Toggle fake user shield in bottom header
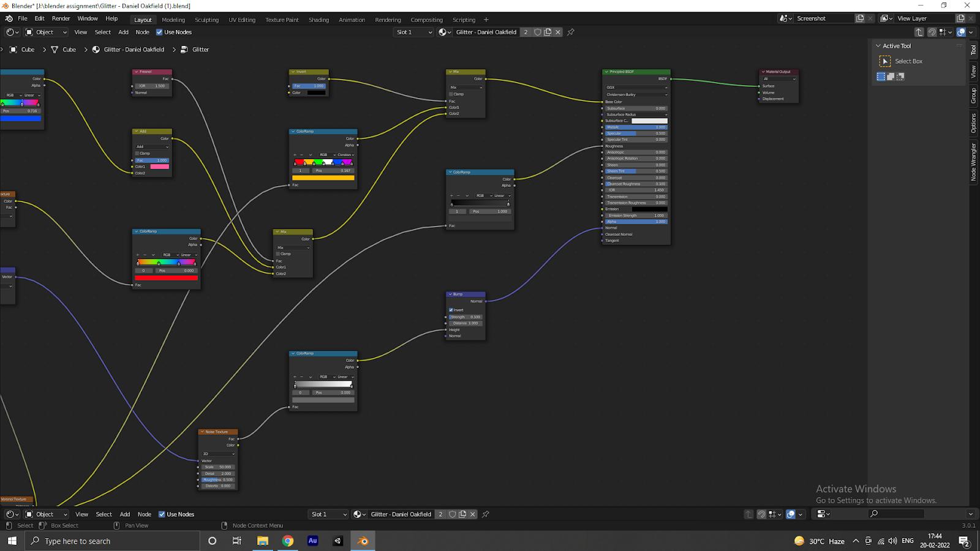980x551 pixels. [x=452, y=514]
